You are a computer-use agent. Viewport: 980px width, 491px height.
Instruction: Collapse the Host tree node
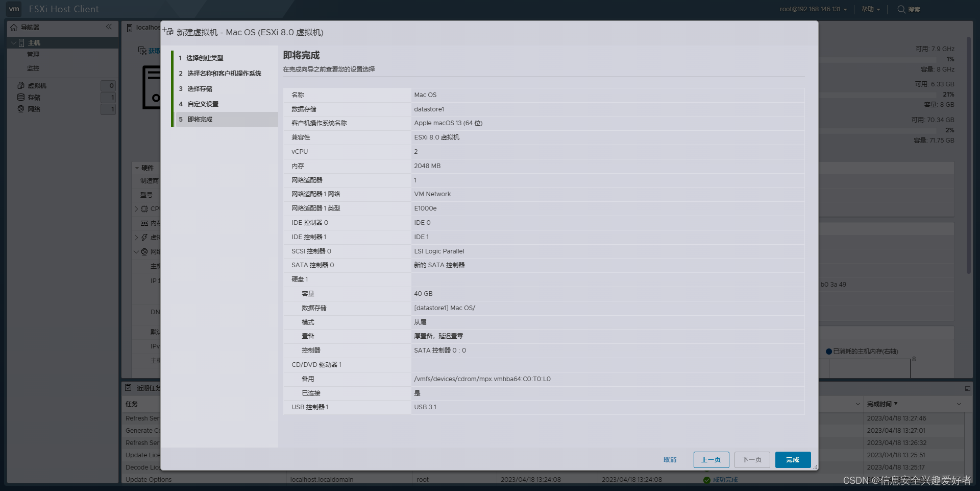pyautogui.click(x=13, y=43)
